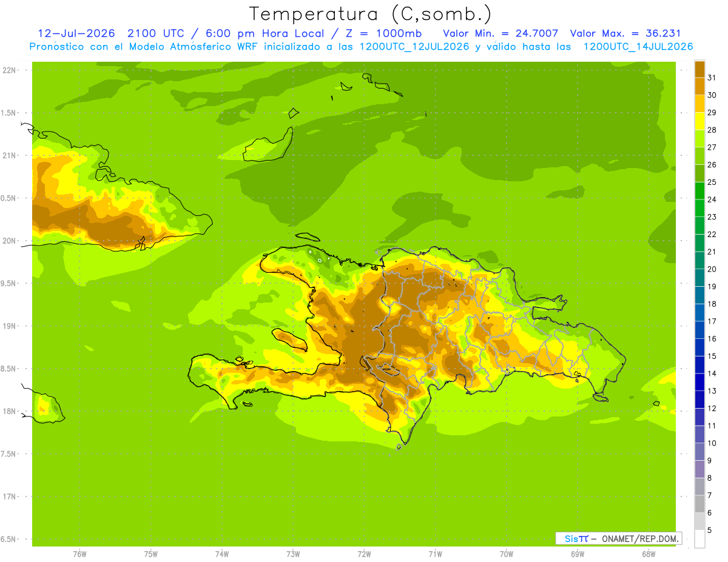
Task: Click the legend value '30'
Action: 712,95
